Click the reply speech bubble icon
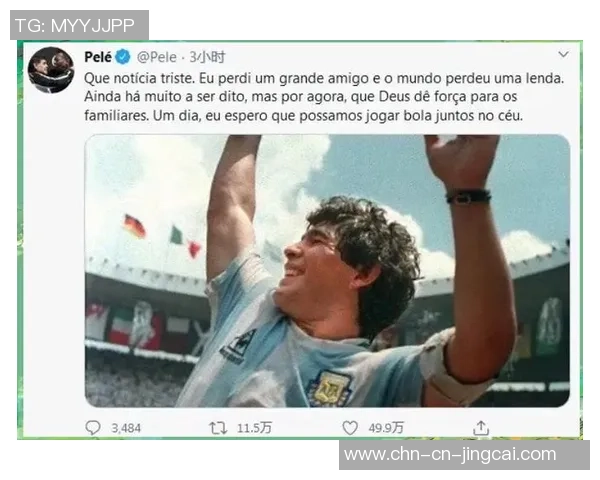Viewport: 600px width, 480px height. pyautogui.click(x=93, y=427)
